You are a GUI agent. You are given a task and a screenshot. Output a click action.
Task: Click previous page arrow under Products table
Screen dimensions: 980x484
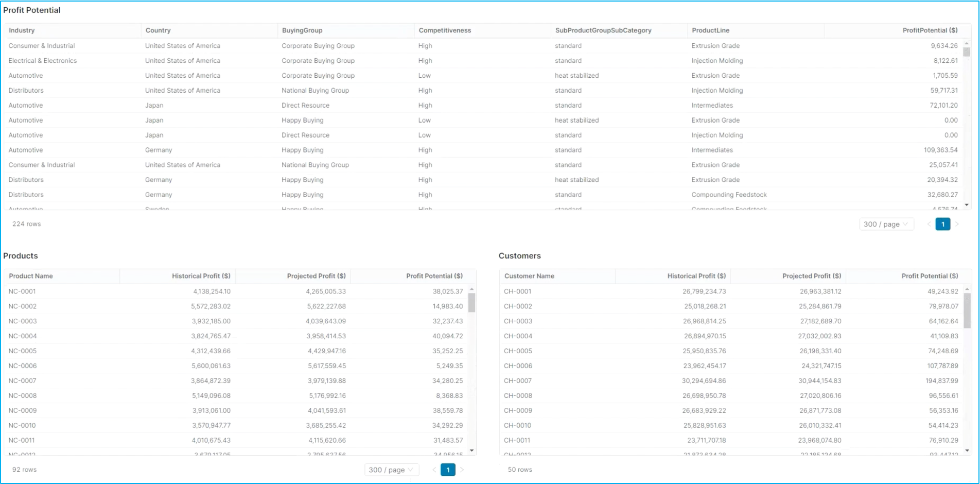[434, 470]
